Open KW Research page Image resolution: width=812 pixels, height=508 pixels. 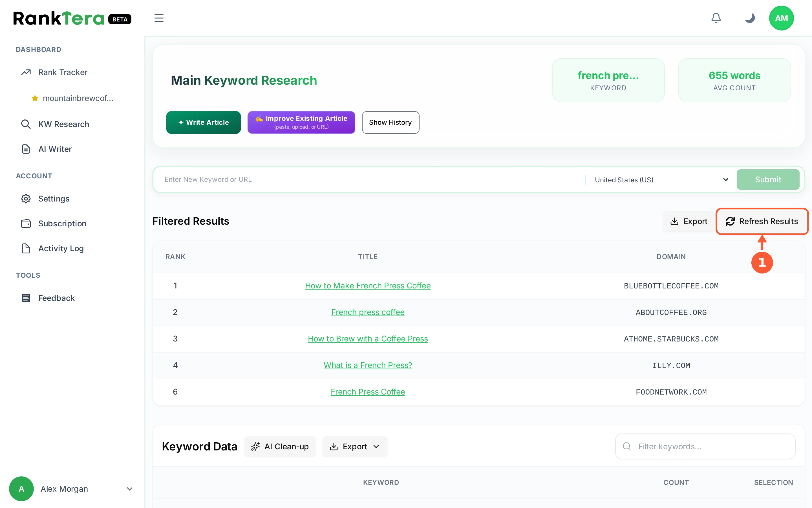click(64, 124)
